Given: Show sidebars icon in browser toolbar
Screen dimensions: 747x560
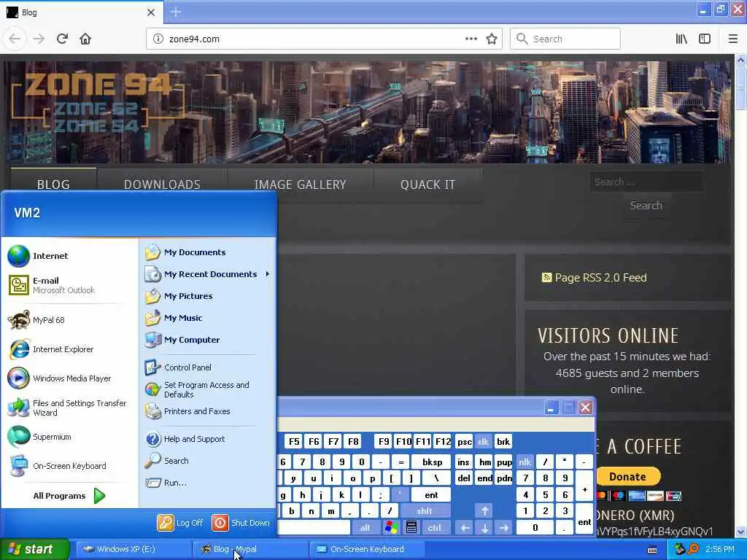Looking at the screenshot, I should tap(705, 39).
